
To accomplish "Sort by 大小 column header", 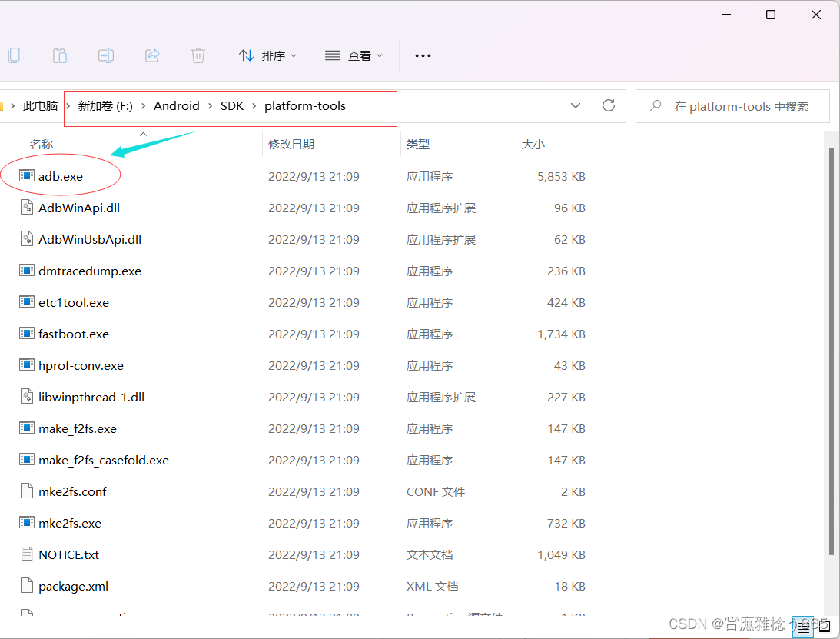I will point(533,145).
